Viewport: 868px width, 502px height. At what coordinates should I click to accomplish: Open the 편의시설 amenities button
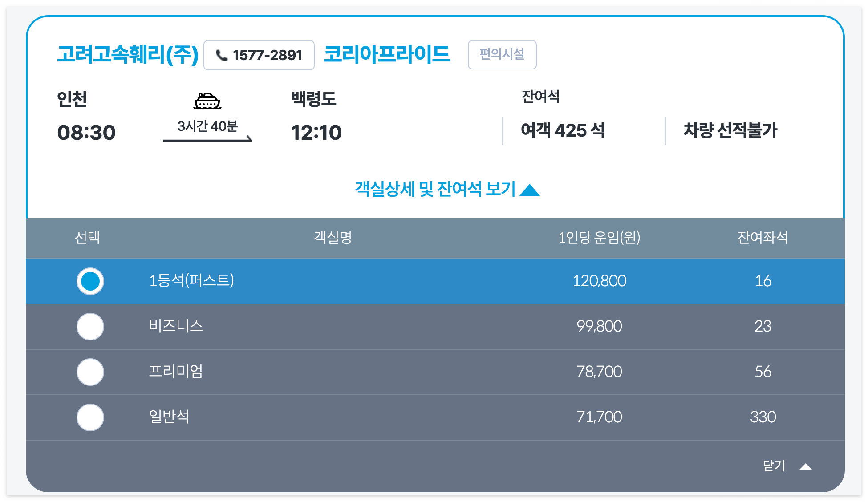click(x=502, y=54)
